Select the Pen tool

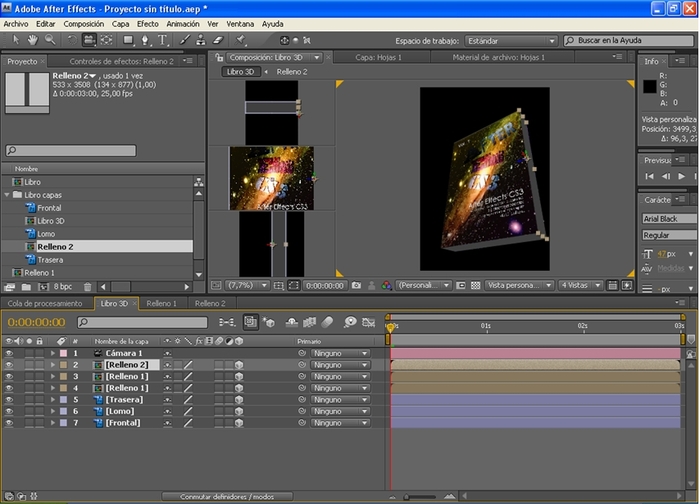pyautogui.click(x=145, y=40)
